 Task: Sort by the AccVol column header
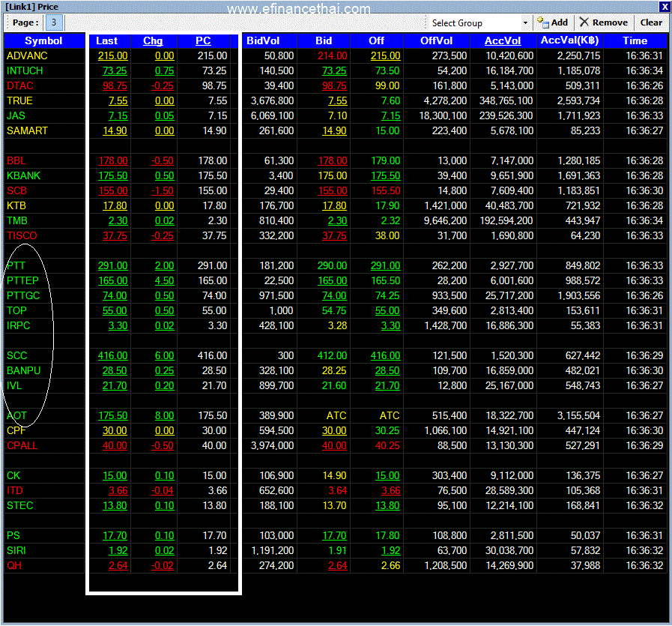503,40
